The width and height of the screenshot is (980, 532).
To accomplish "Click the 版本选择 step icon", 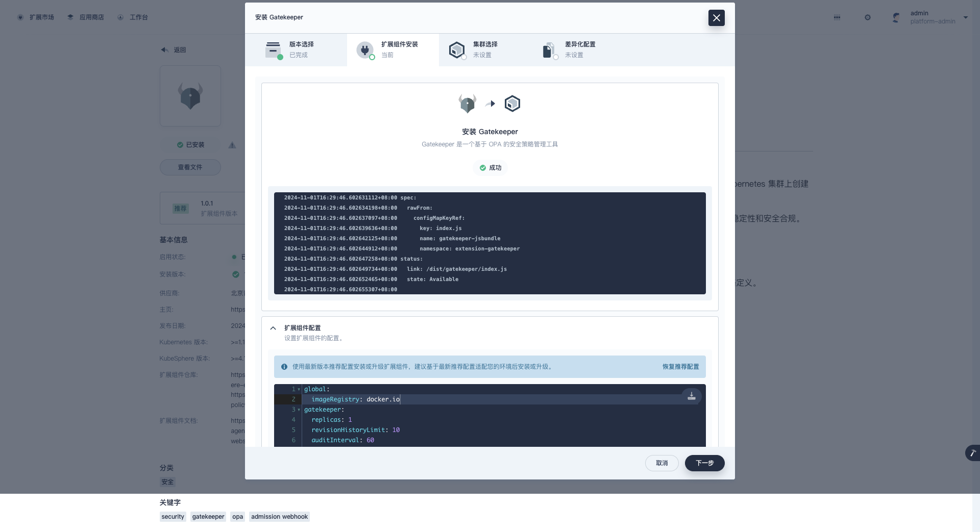I will (274, 50).
